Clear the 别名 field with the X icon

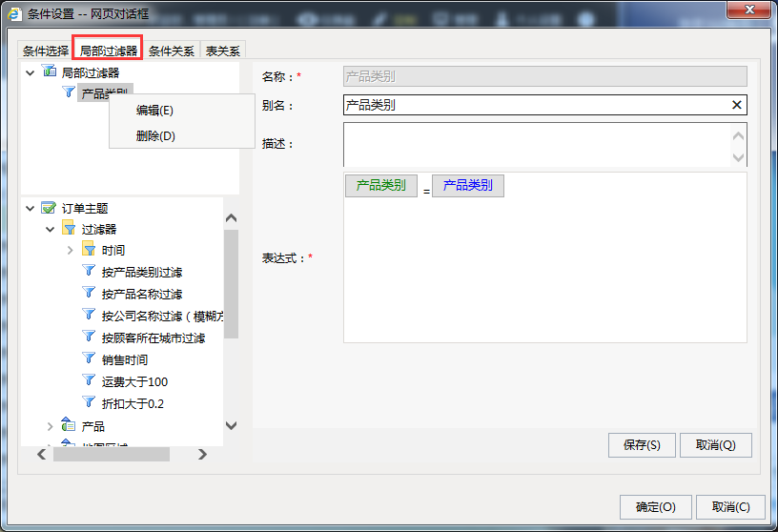[737, 105]
